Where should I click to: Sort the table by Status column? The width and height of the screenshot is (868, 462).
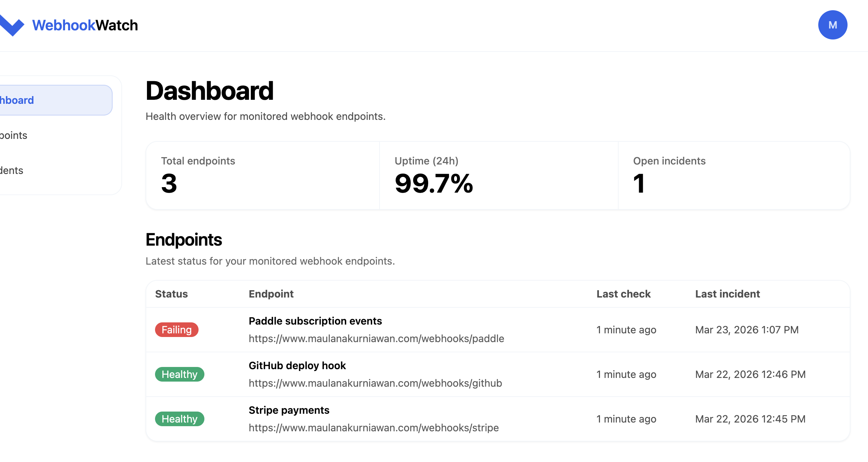[171, 294]
